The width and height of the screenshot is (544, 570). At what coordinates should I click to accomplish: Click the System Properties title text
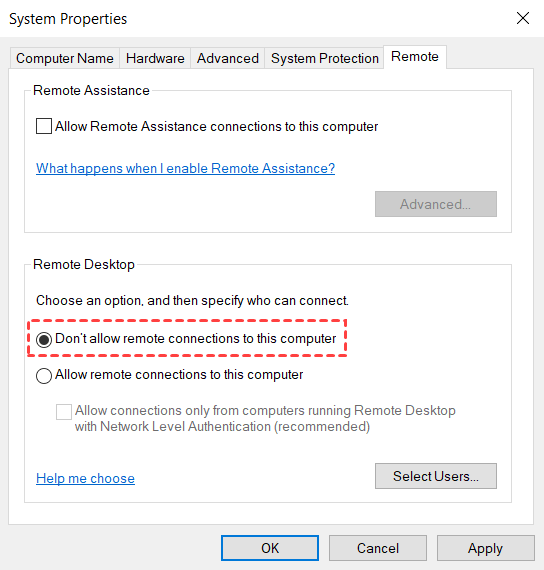click(68, 19)
